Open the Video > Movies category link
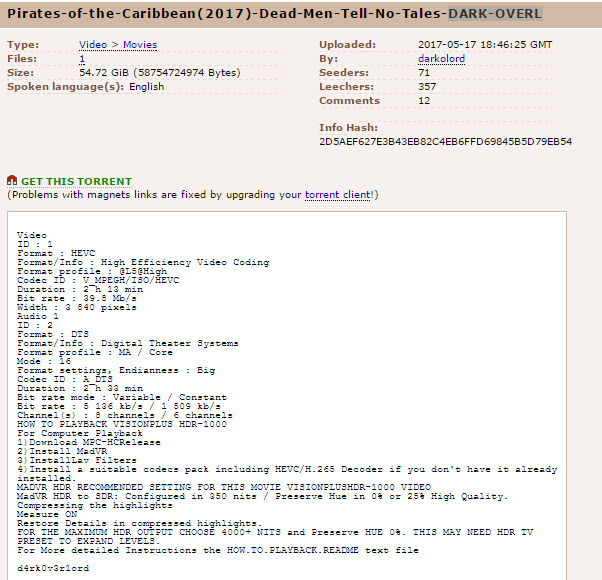The width and height of the screenshot is (602, 580). point(118,45)
